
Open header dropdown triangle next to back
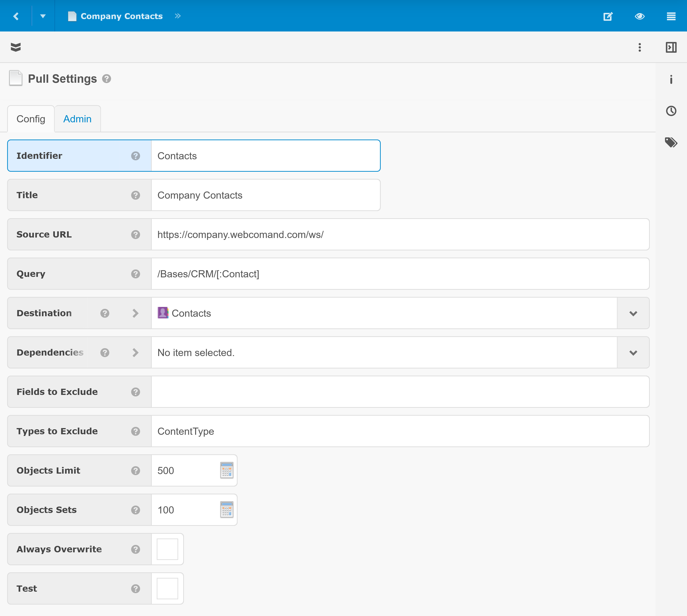pyautogui.click(x=43, y=16)
